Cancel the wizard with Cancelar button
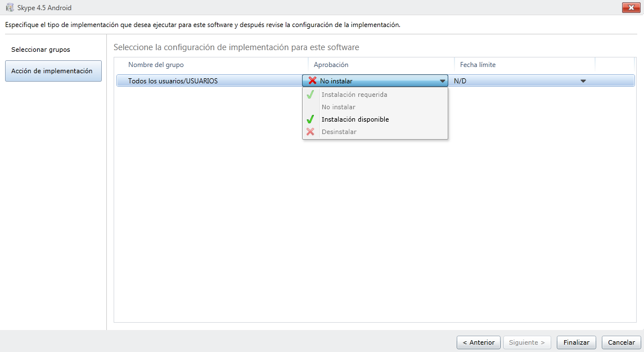The image size is (644, 352). click(x=621, y=342)
